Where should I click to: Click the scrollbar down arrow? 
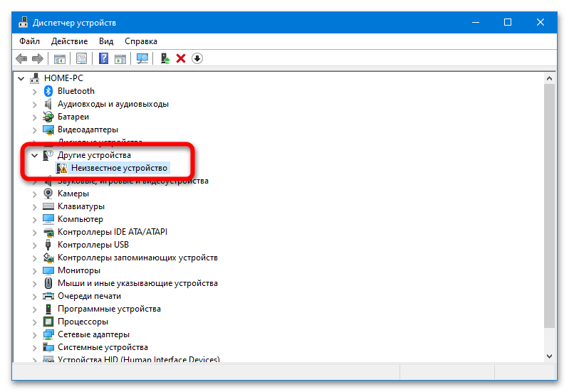point(549,356)
